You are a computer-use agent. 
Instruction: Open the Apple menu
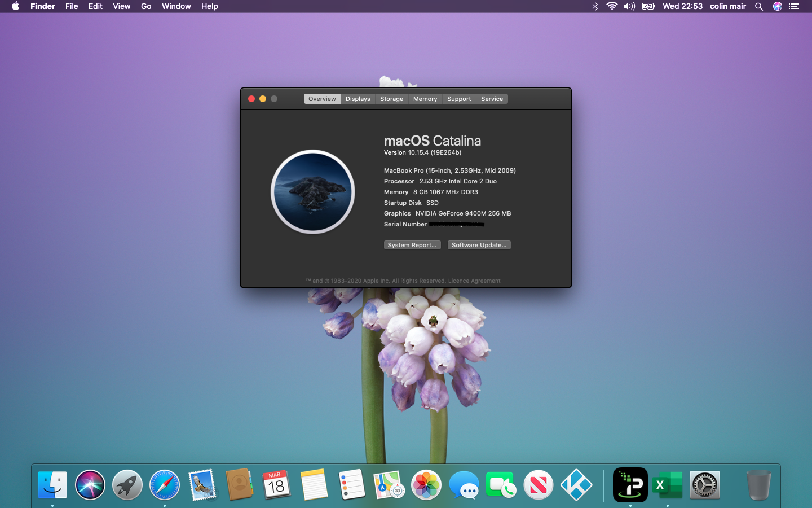coord(15,6)
